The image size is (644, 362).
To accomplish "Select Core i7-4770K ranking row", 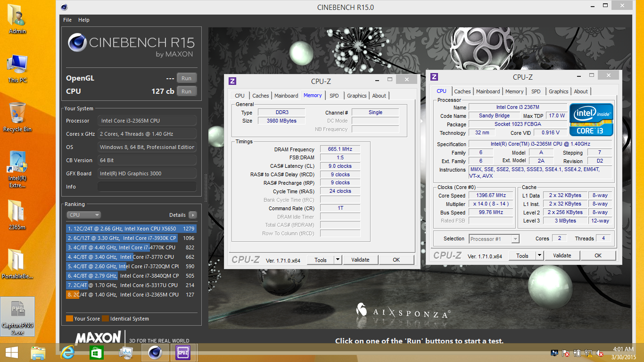I will (131, 247).
